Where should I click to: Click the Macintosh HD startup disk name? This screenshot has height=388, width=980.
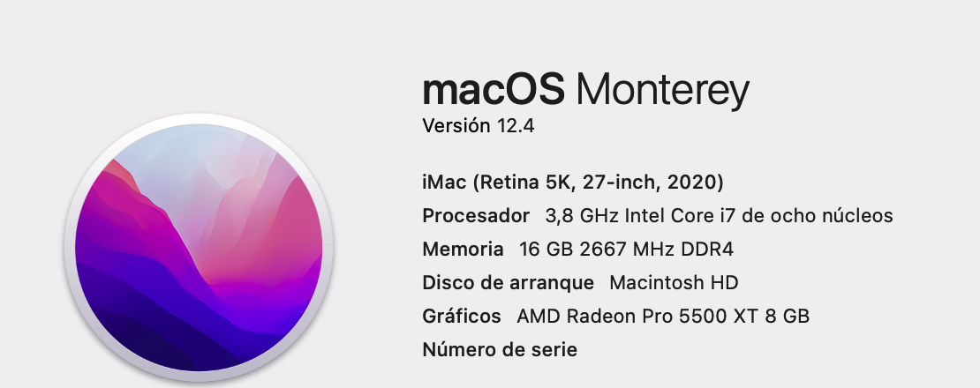pos(674,283)
